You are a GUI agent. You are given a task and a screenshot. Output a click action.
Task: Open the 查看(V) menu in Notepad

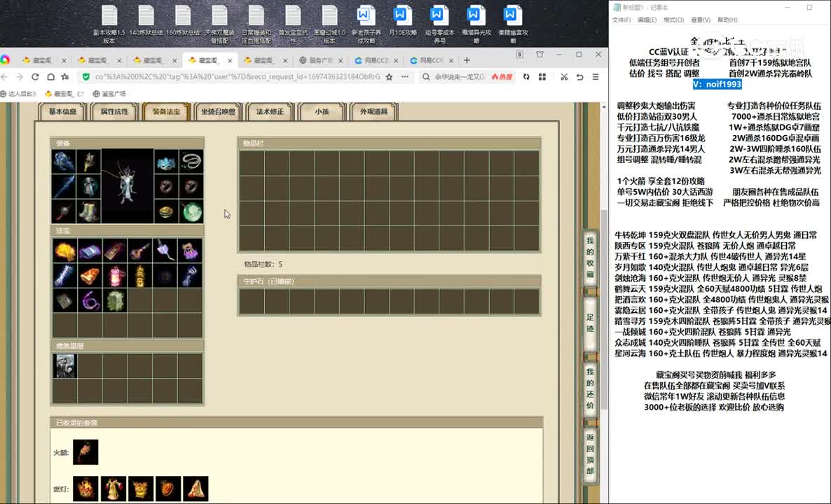pyautogui.click(x=700, y=20)
